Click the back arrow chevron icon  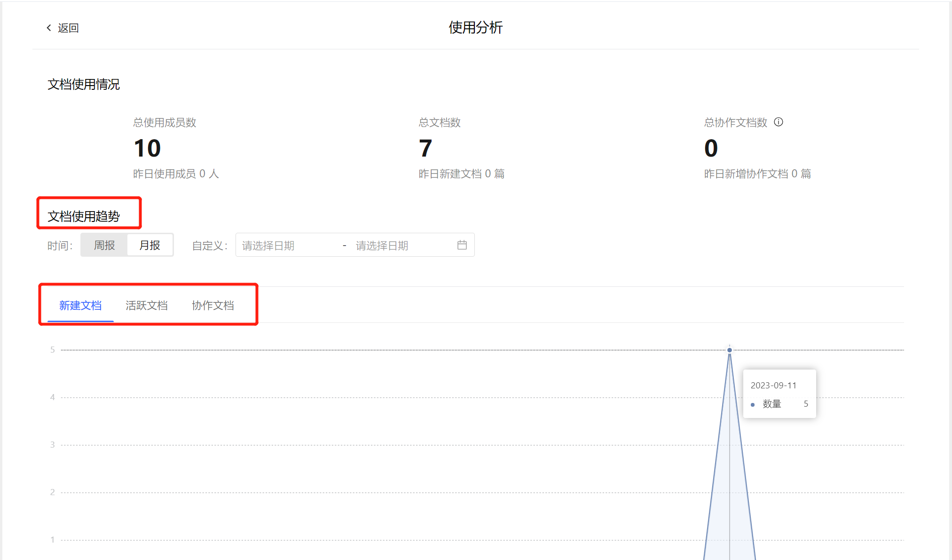(49, 28)
